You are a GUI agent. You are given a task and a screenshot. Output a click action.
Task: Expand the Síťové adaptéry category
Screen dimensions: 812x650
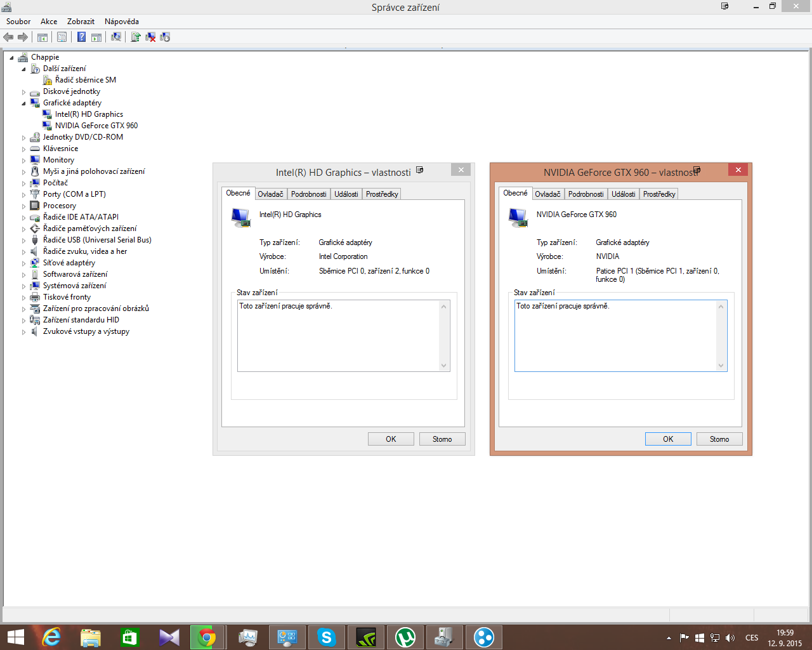[x=23, y=263]
